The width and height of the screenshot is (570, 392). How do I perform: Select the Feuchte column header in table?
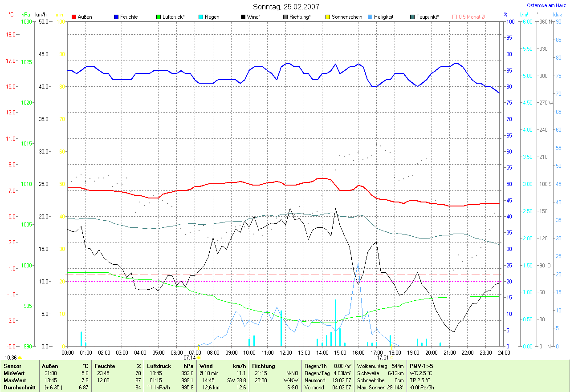(104, 366)
